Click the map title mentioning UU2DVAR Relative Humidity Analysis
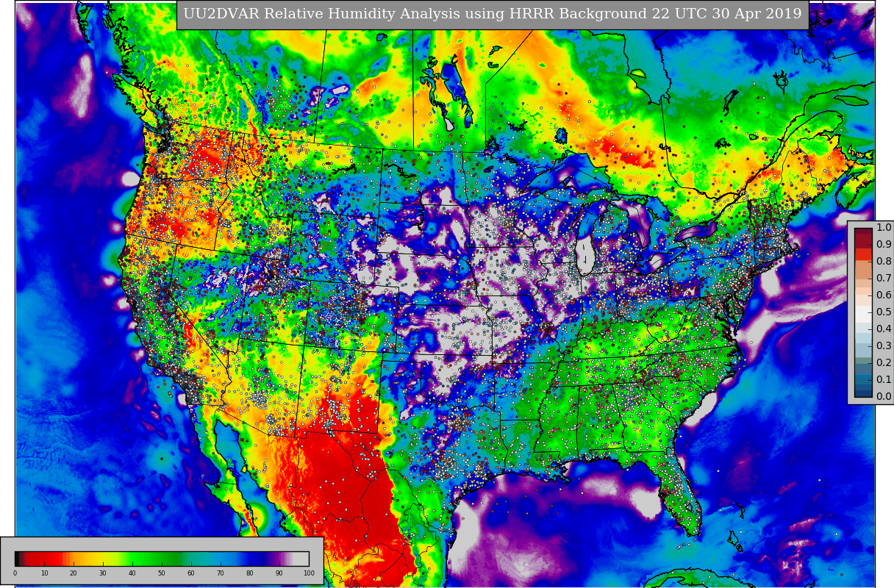 492,14
